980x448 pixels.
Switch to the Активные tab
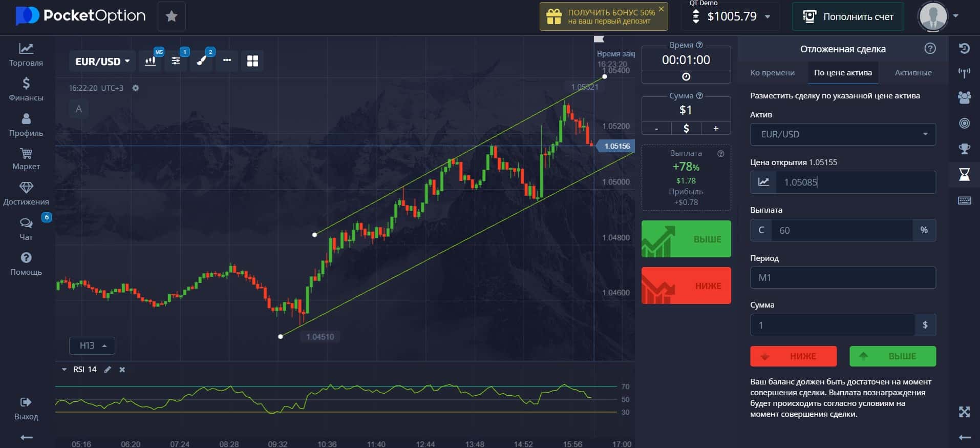pos(913,73)
